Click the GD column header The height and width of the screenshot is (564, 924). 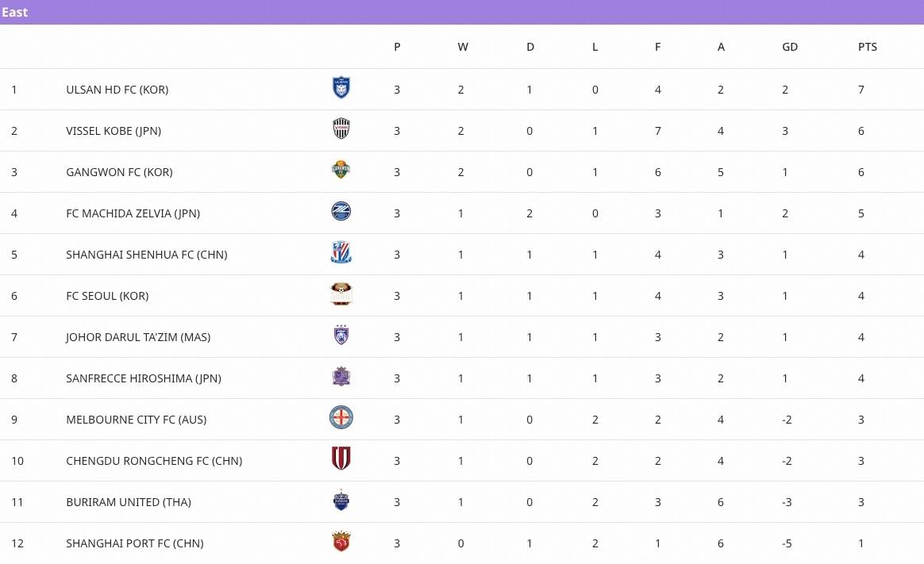(x=790, y=47)
